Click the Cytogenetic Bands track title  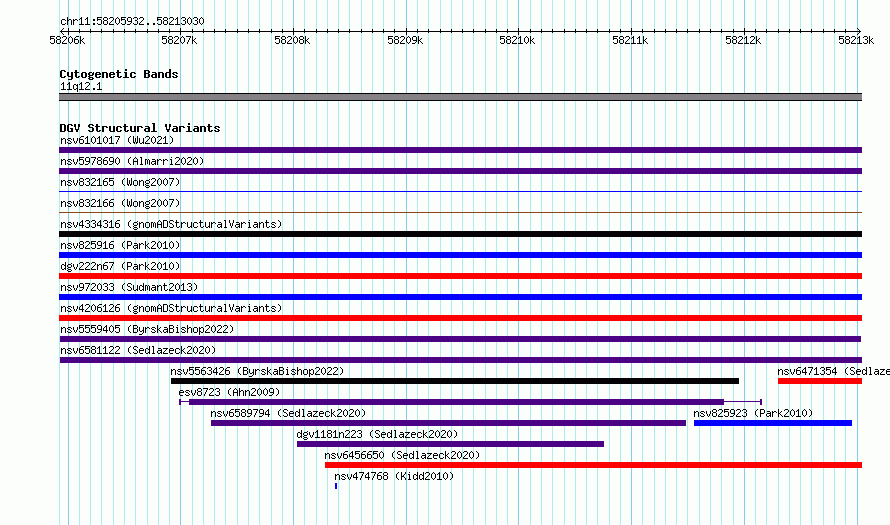coord(119,74)
